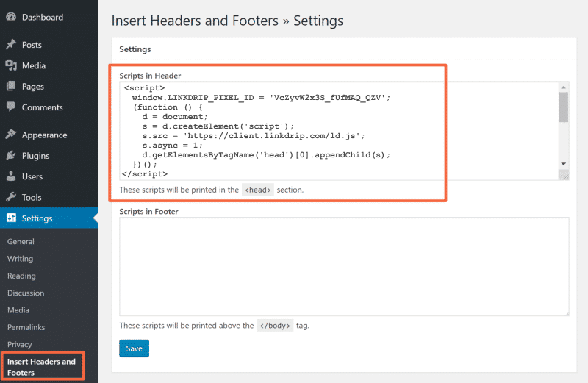Open Permalinks settings page
Screen dimensions: 588x383
(x=26, y=327)
